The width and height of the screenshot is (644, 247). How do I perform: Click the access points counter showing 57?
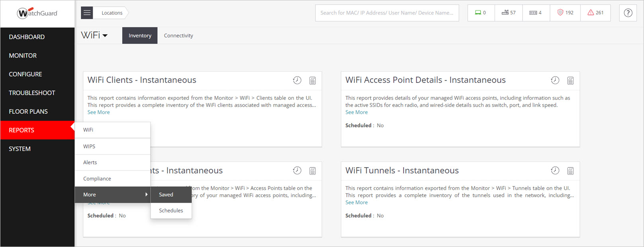(509, 13)
